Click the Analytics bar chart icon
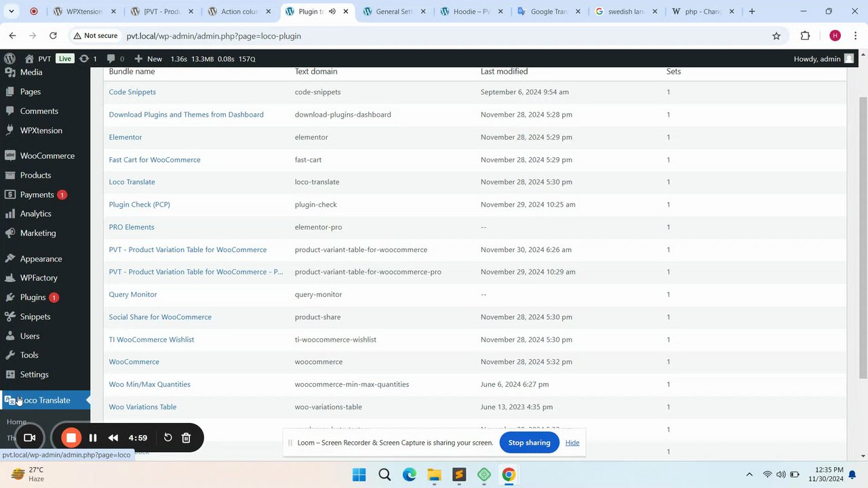The width and height of the screenshot is (868, 488). tap(10, 213)
